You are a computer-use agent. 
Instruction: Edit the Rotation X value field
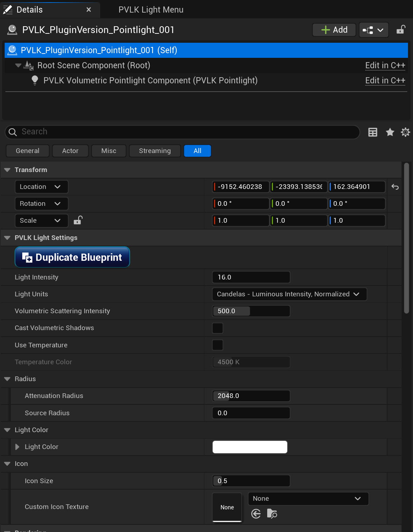[241, 204]
